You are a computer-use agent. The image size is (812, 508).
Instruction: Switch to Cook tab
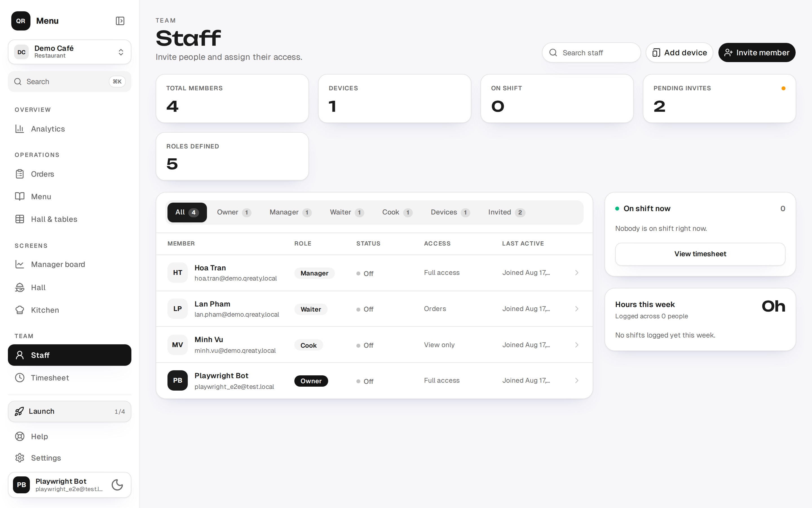397,212
